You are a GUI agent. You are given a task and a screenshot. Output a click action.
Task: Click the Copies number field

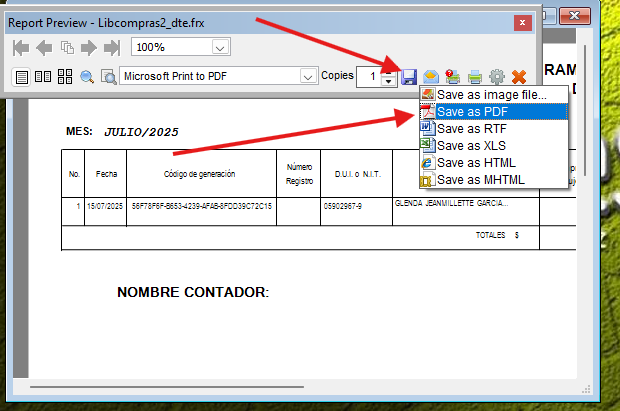pos(370,76)
